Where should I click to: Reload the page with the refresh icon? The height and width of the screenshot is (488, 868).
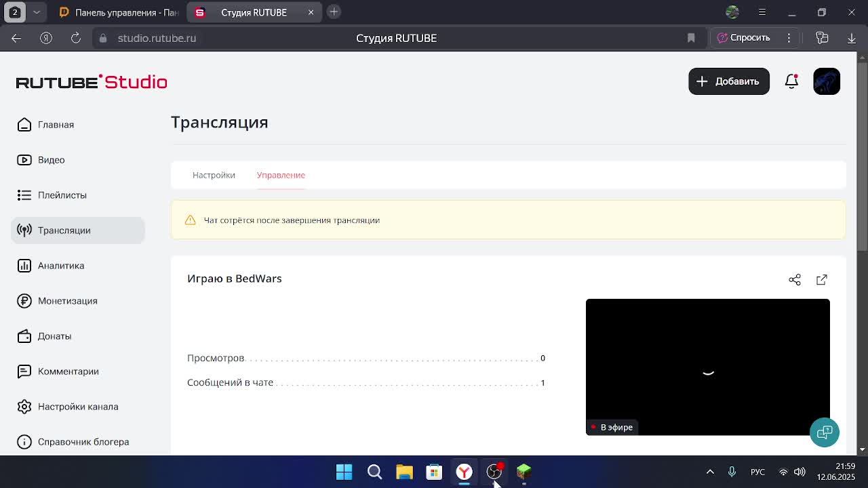(76, 38)
